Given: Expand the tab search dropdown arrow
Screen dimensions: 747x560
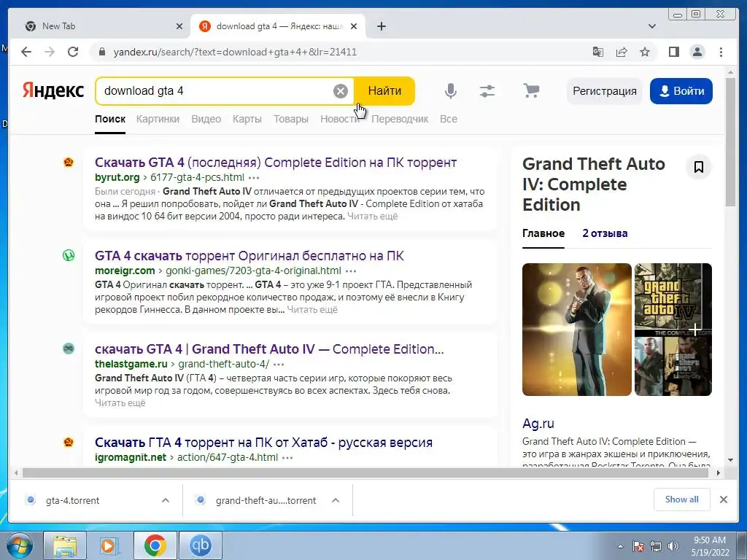Looking at the screenshot, I should coord(652,26).
